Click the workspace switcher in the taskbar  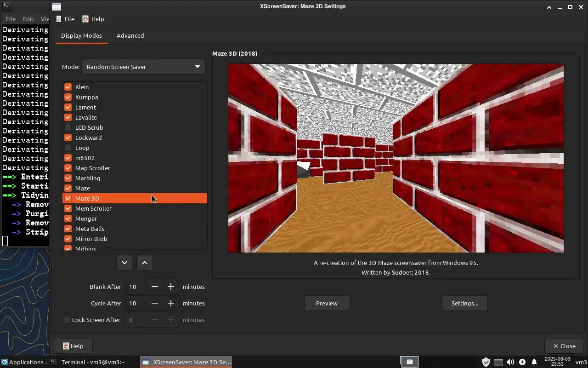pos(409,362)
